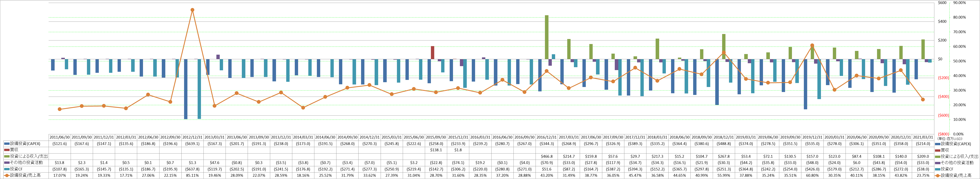Click investing CF value ($426.0)

click(x=812, y=169)
